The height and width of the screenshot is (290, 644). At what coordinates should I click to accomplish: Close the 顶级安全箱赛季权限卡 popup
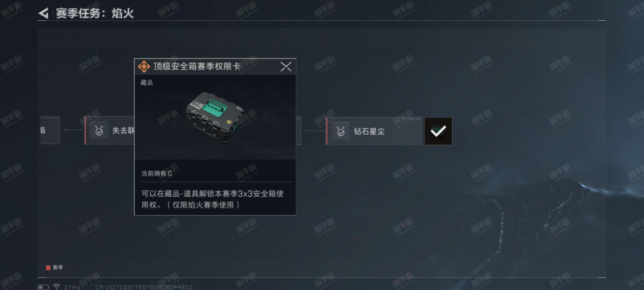pyautogui.click(x=286, y=67)
